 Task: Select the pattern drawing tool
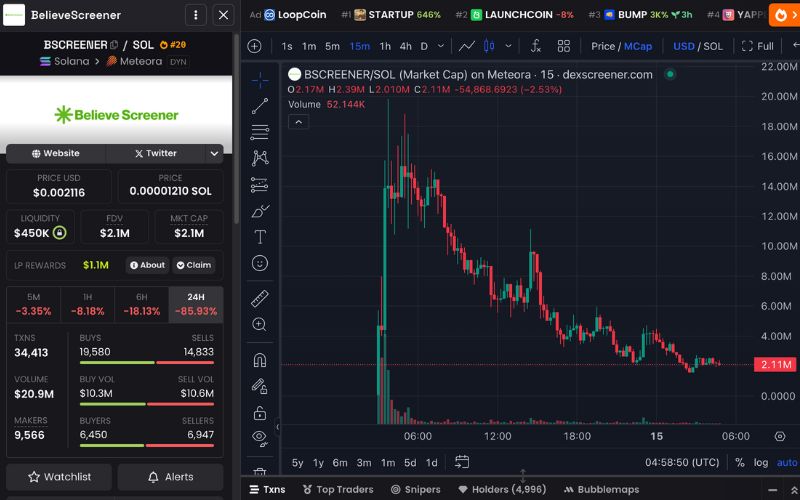(260, 158)
